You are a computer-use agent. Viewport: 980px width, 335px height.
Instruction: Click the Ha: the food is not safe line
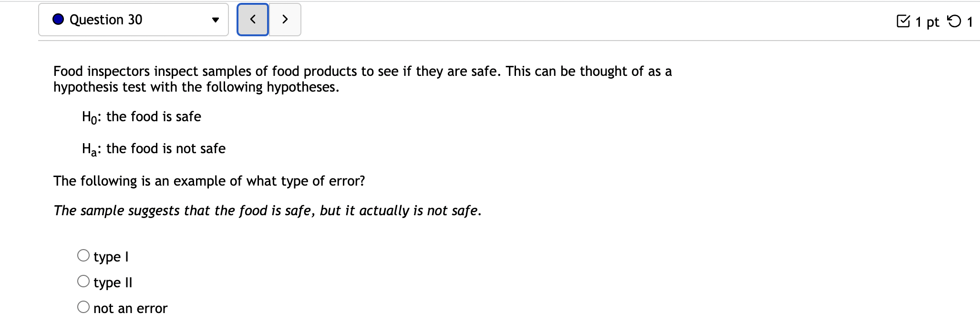click(153, 149)
